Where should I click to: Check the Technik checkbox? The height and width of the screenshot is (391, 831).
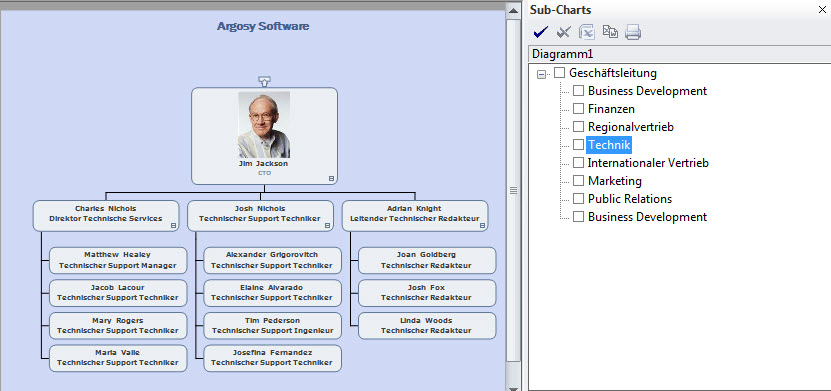(x=578, y=145)
